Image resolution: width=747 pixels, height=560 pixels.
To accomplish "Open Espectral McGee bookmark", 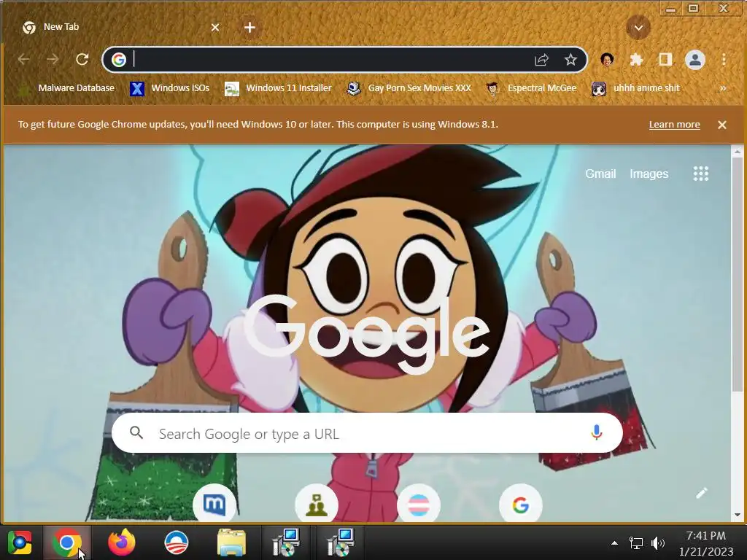I will (531, 88).
